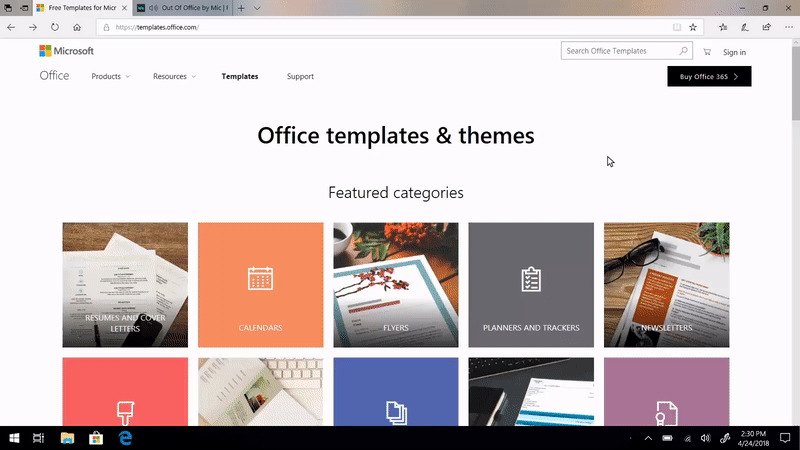Open the Flyers category
Image resolution: width=800 pixels, height=450 pixels.
[396, 285]
